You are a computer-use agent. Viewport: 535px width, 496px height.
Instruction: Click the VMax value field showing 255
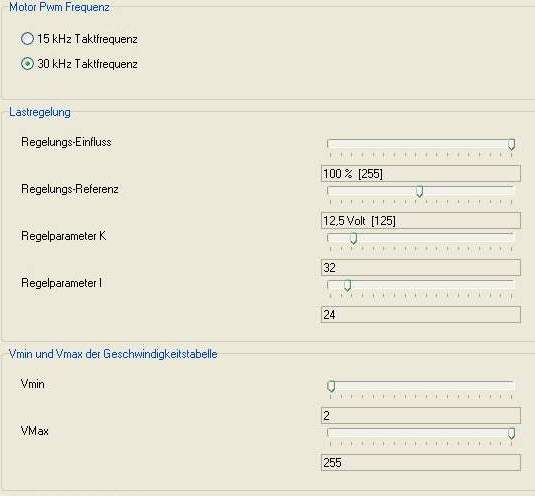[x=421, y=463]
